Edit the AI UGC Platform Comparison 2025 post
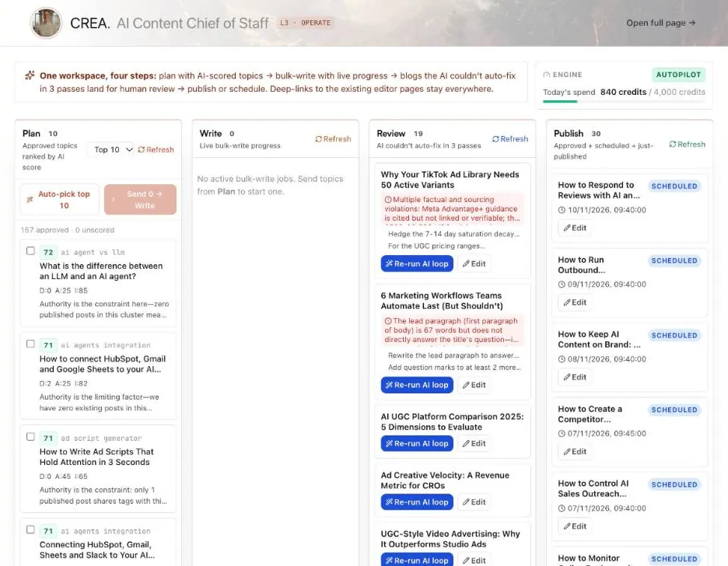The height and width of the screenshot is (566, 728). coord(474,443)
